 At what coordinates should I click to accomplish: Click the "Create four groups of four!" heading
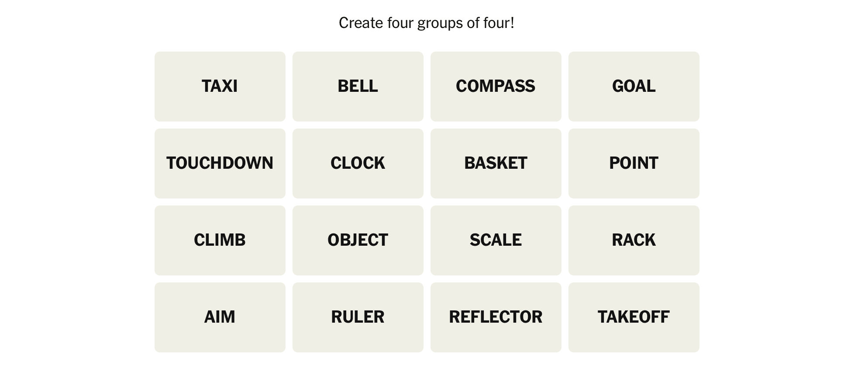point(427,23)
